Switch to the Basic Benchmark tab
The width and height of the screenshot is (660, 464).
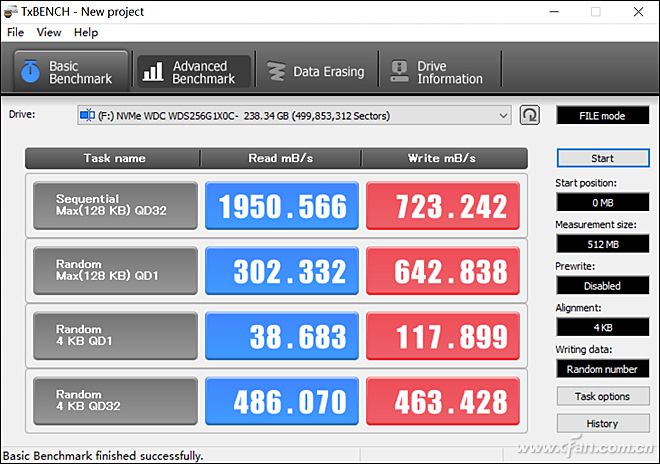point(71,71)
